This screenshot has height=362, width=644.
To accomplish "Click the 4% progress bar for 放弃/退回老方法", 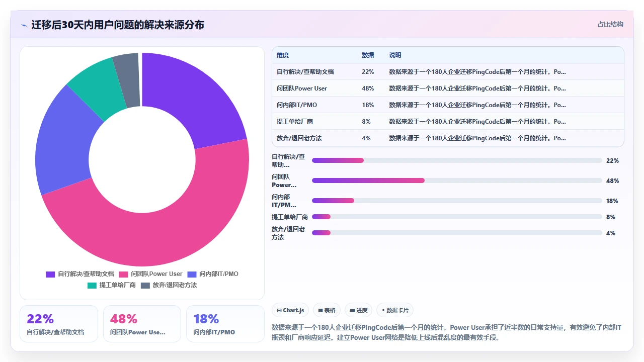I will coord(457,233).
